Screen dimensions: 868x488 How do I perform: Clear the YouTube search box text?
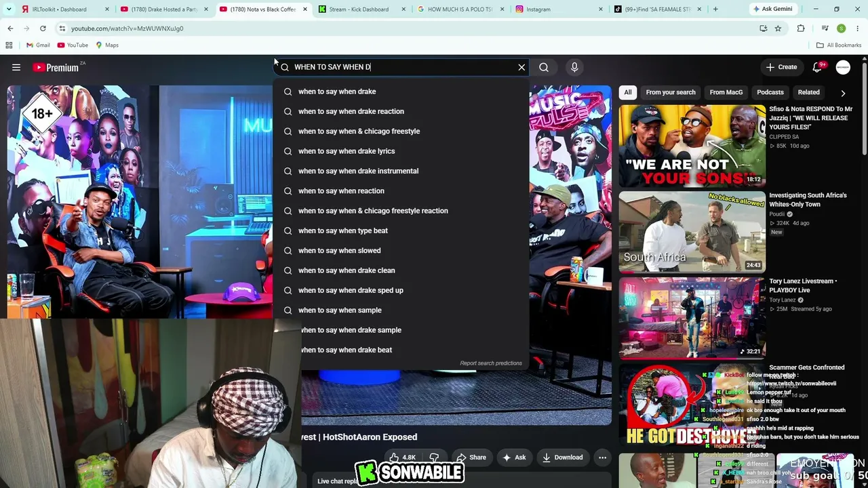coord(521,67)
